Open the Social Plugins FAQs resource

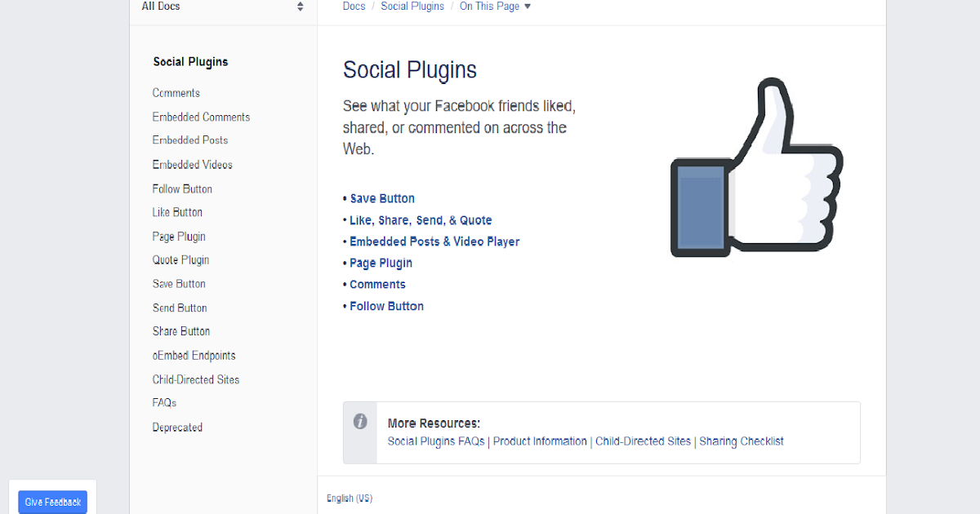click(434, 441)
